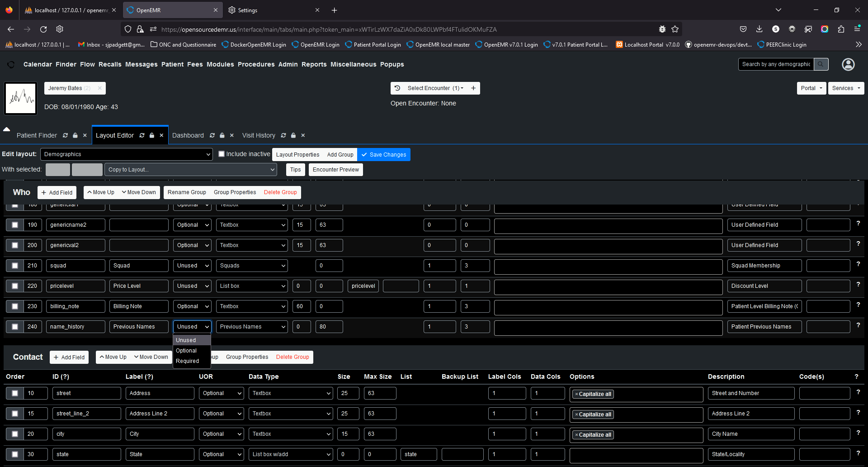Open the Portal dropdown

click(811, 88)
